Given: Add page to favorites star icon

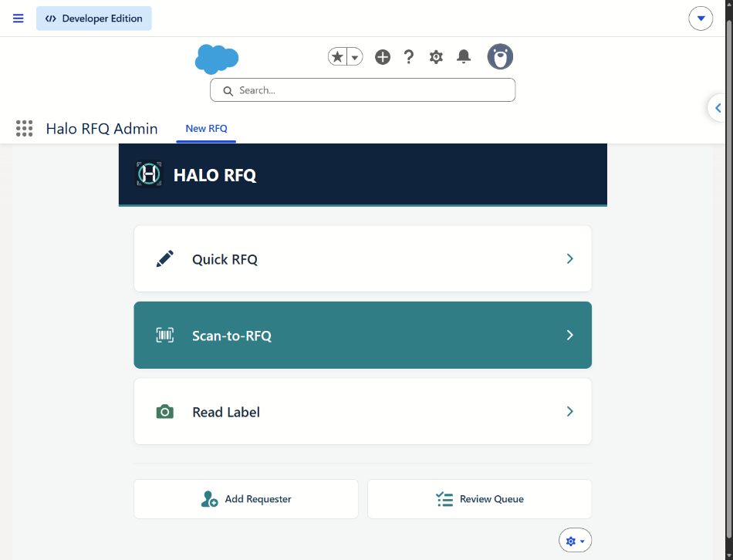Looking at the screenshot, I should pos(337,57).
